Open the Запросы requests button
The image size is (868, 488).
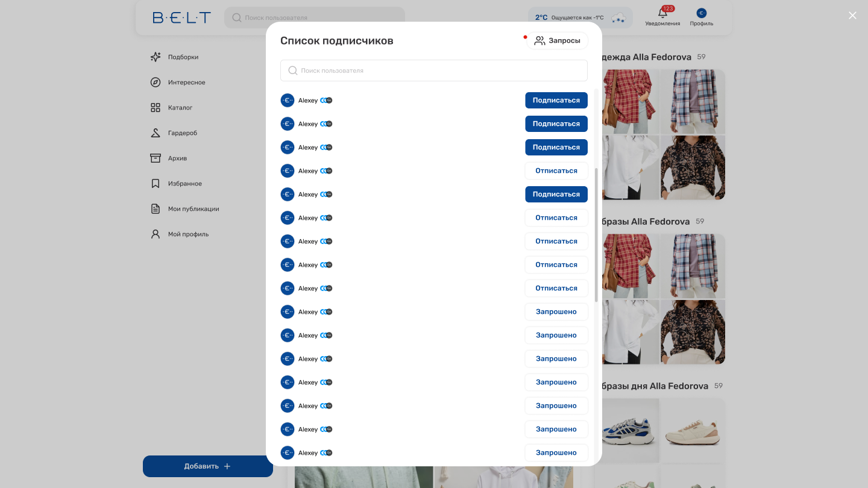pos(557,41)
